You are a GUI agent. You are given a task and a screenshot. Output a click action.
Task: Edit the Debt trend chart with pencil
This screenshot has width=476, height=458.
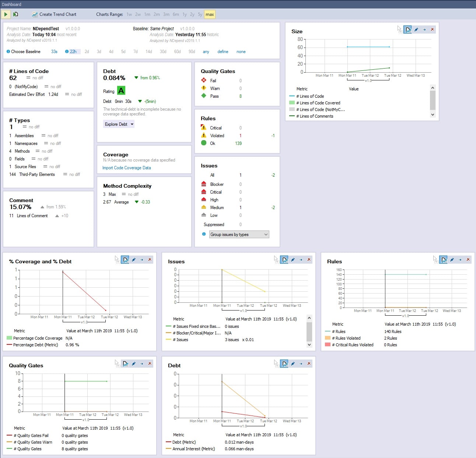tap(293, 364)
